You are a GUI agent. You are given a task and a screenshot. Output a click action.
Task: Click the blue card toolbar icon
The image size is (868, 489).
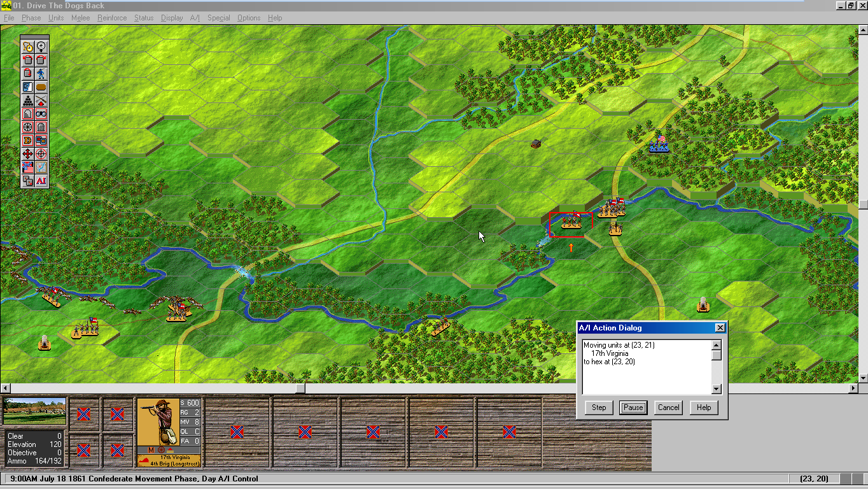pos(27,87)
